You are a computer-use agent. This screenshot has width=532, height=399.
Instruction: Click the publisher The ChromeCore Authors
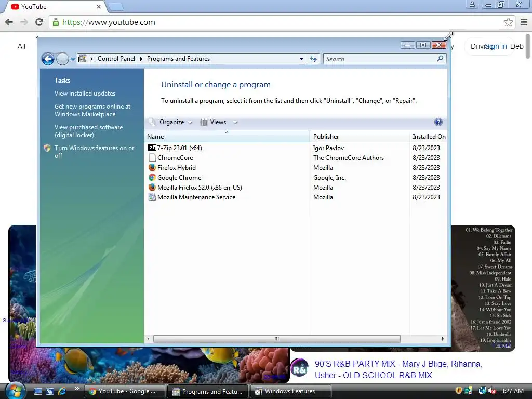[349, 158]
